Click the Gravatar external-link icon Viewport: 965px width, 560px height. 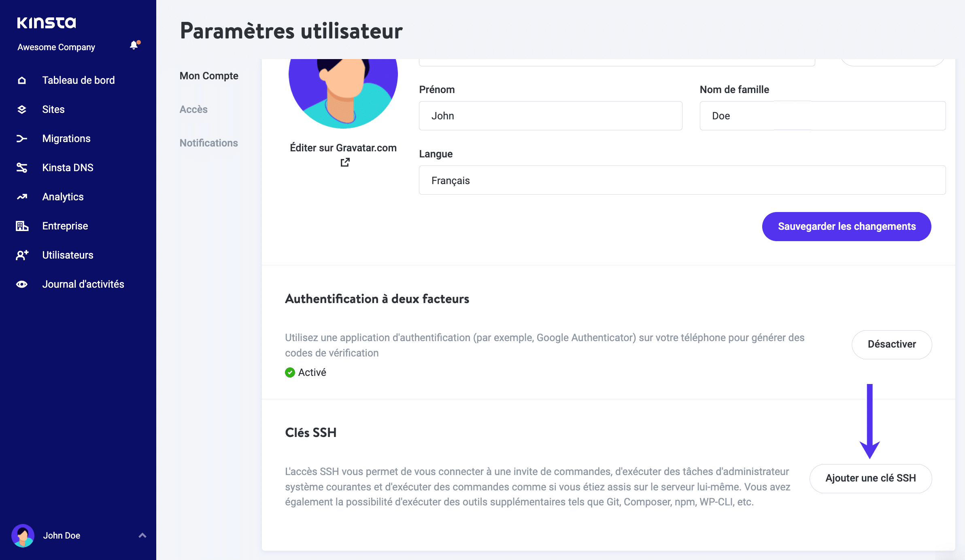tap(344, 162)
